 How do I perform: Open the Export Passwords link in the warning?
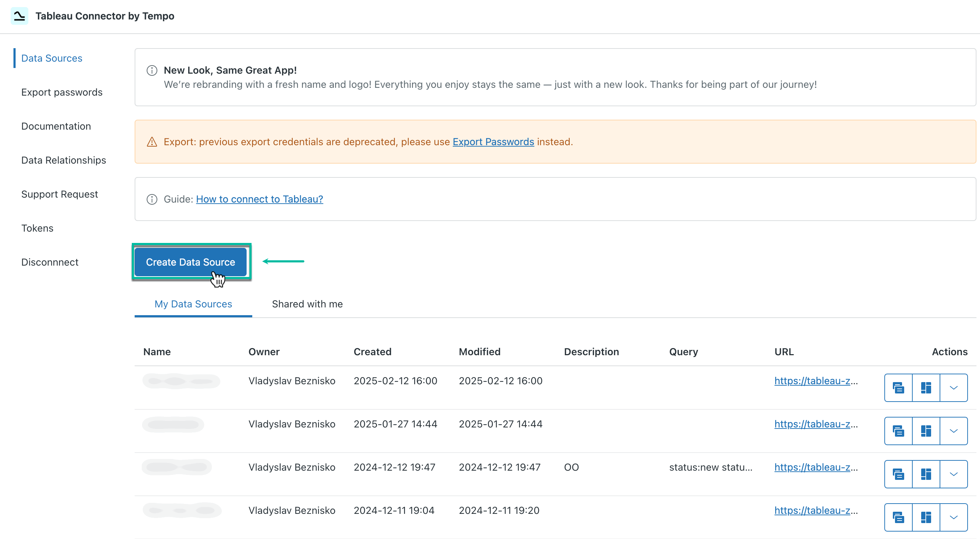click(x=493, y=142)
